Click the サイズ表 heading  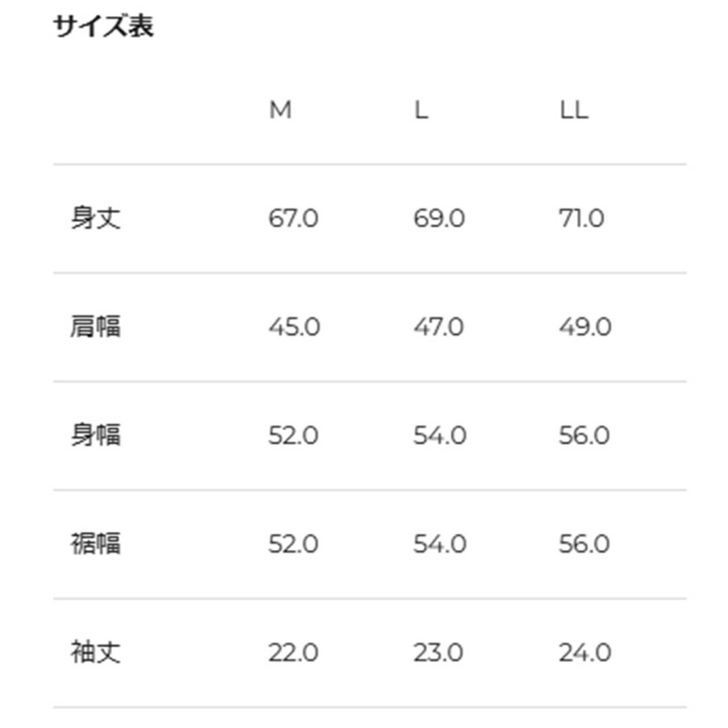point(104,26)
